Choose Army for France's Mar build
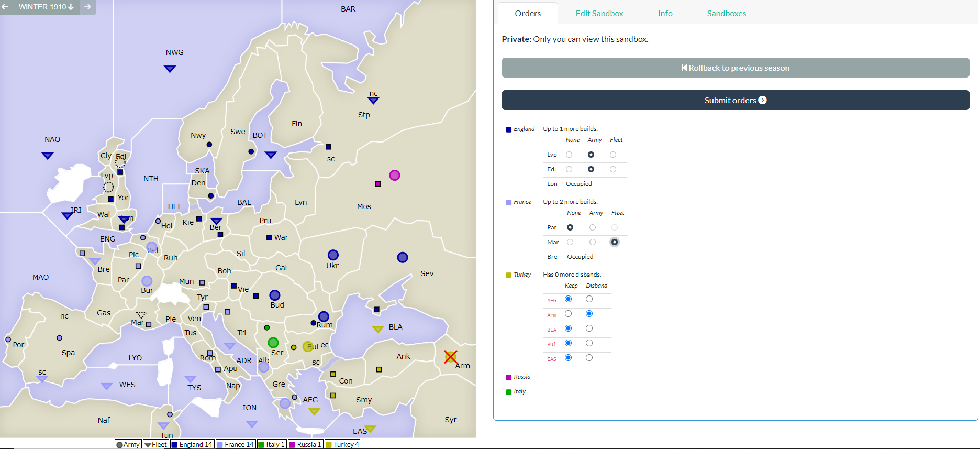This screenshot has height=449, width=980. [x=593, y=242]
